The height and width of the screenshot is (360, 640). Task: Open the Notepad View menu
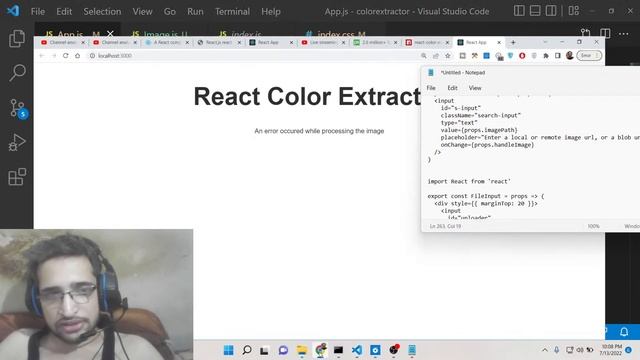475,88
